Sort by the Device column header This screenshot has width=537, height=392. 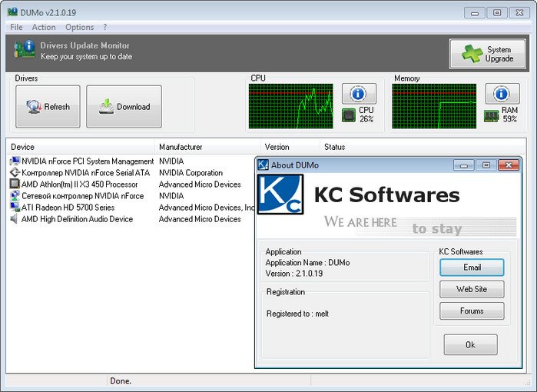(81, 147)
